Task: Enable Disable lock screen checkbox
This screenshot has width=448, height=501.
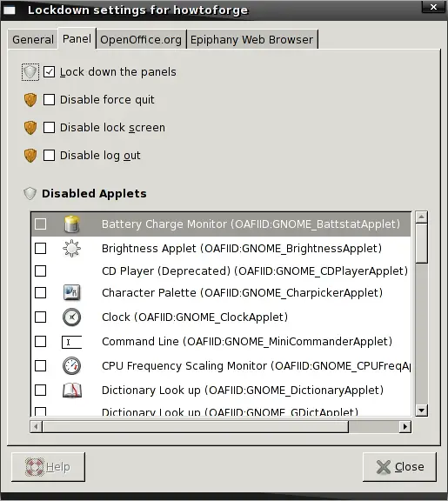Action: pos(49,128)
